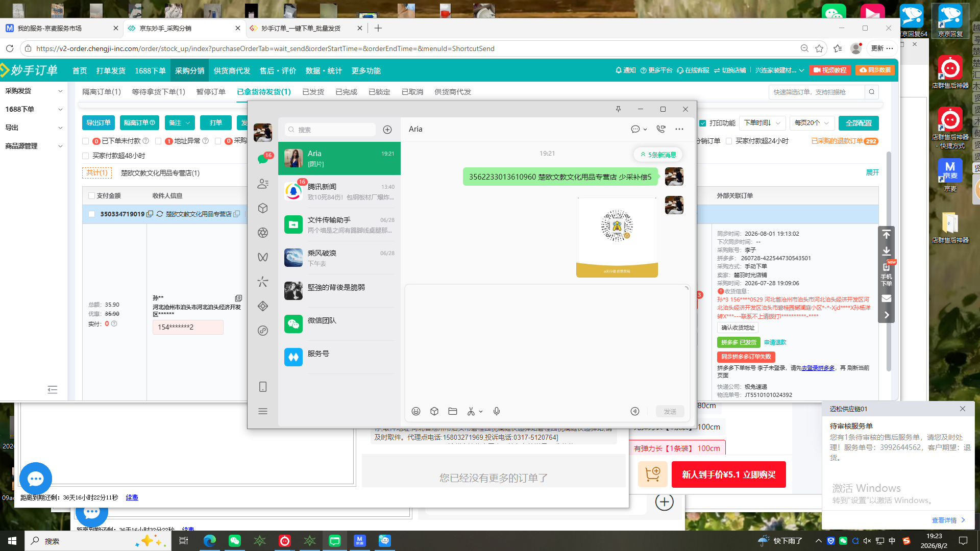980x551 pixels.
Task: Expand the 商品源管理 sidebar section
Action: click(34, 146)
